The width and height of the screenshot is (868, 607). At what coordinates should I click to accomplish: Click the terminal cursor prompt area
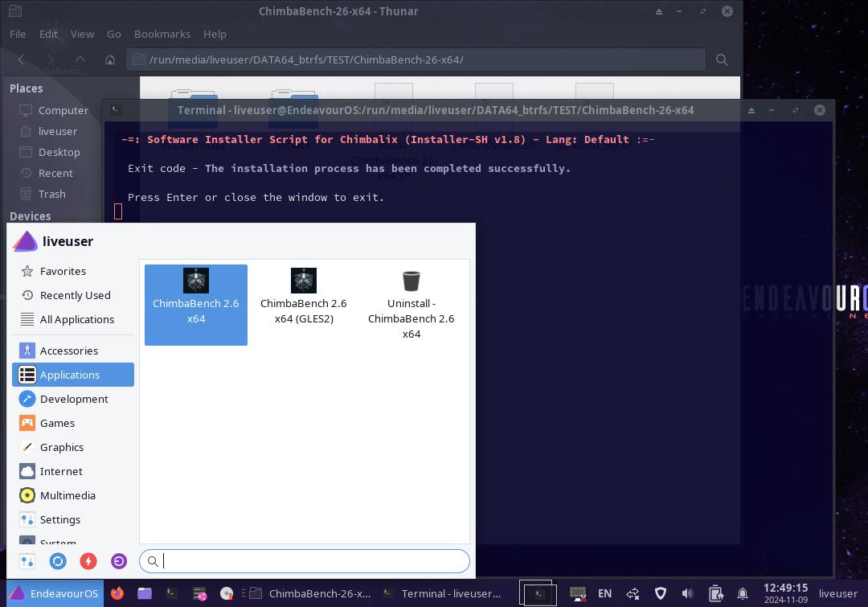[x=118, y=211]
